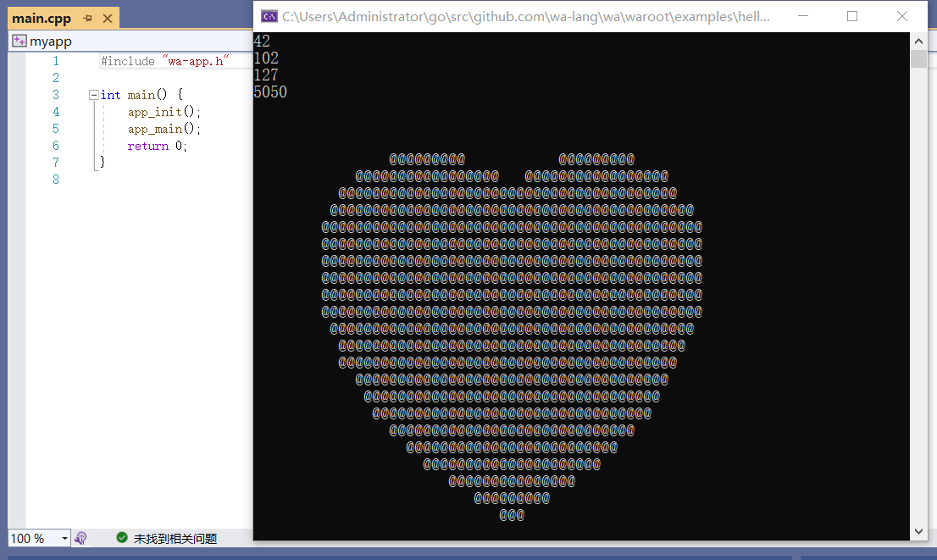937x560 pixels.
Task: Click the return keyword on line 6
Action: coord(147,146)
